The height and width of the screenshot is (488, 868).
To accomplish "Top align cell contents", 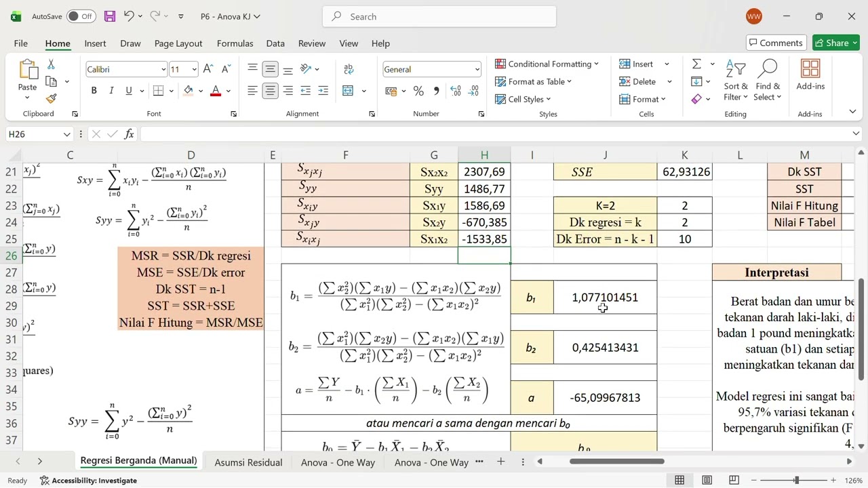I will pyautogui.click(x=252, y=69).
